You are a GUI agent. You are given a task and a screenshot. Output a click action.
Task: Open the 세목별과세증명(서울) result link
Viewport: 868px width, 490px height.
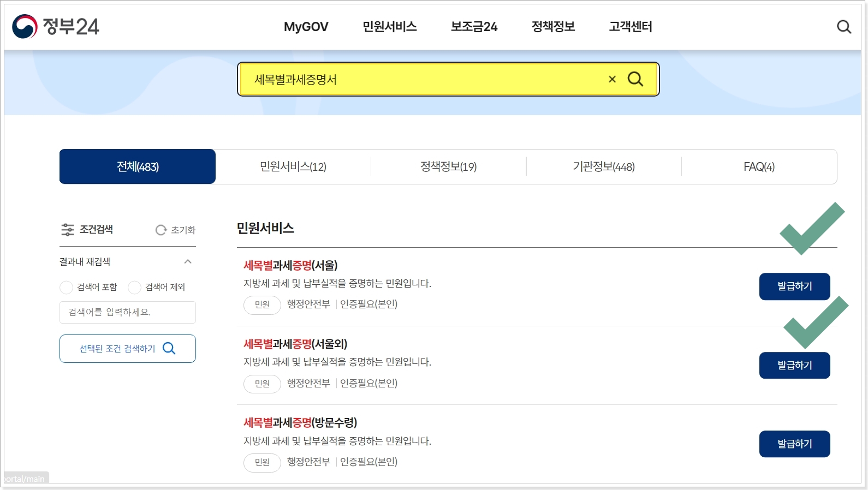pos(290,265)
